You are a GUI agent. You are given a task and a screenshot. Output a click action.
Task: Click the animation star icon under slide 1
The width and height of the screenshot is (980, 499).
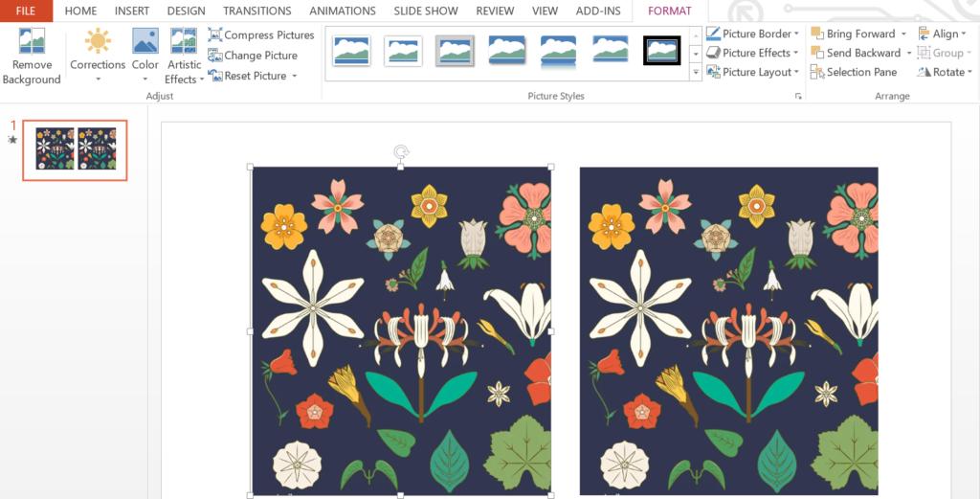[x=12, y=140]
